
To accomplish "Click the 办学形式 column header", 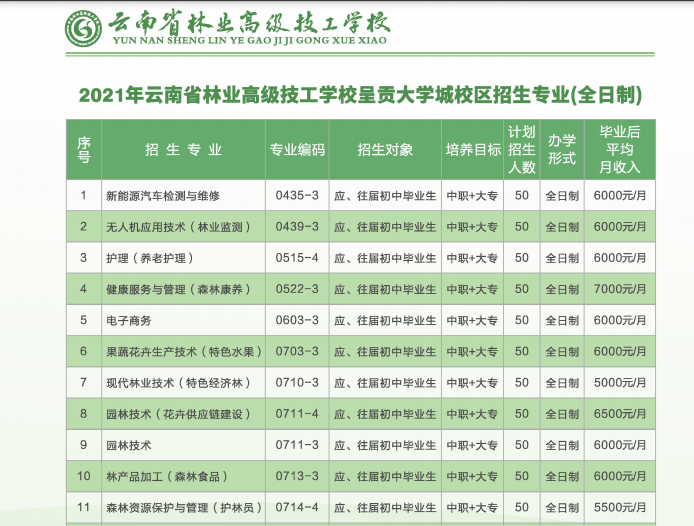I will tap(562, 150).
